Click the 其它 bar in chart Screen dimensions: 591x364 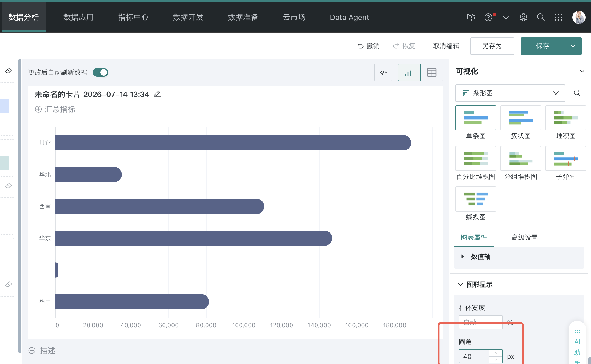tap(233, 143)
